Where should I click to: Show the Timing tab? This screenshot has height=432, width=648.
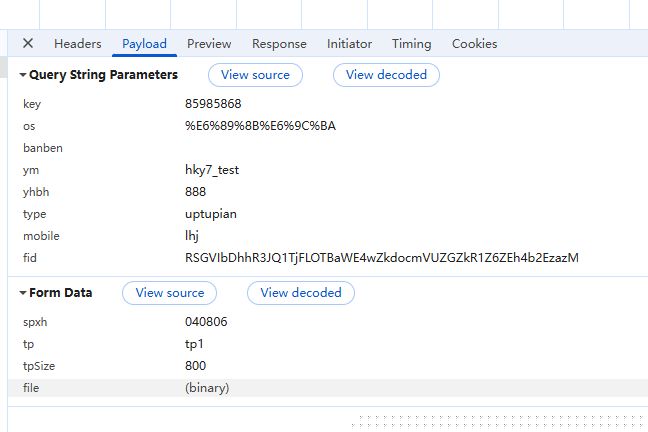(x=411, y=44)
